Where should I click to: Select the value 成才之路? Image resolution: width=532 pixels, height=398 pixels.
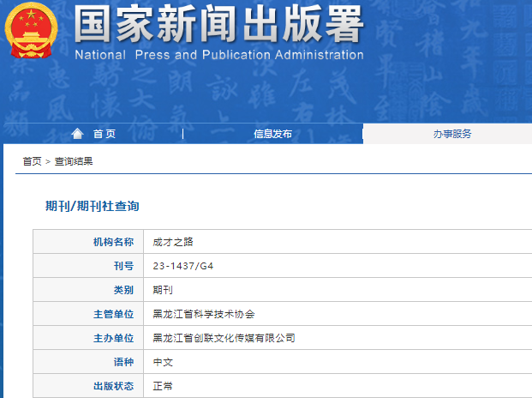[173, 242]
